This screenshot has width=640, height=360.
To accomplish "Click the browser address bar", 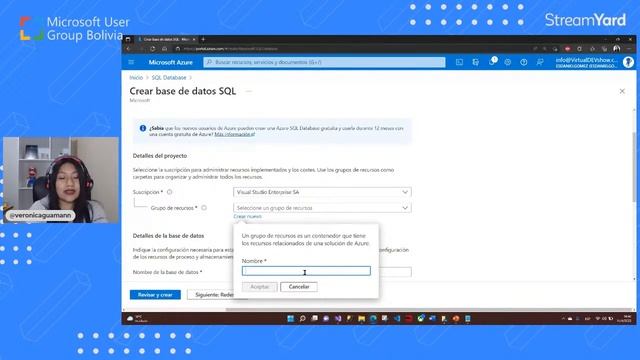I will pos(351,49).
